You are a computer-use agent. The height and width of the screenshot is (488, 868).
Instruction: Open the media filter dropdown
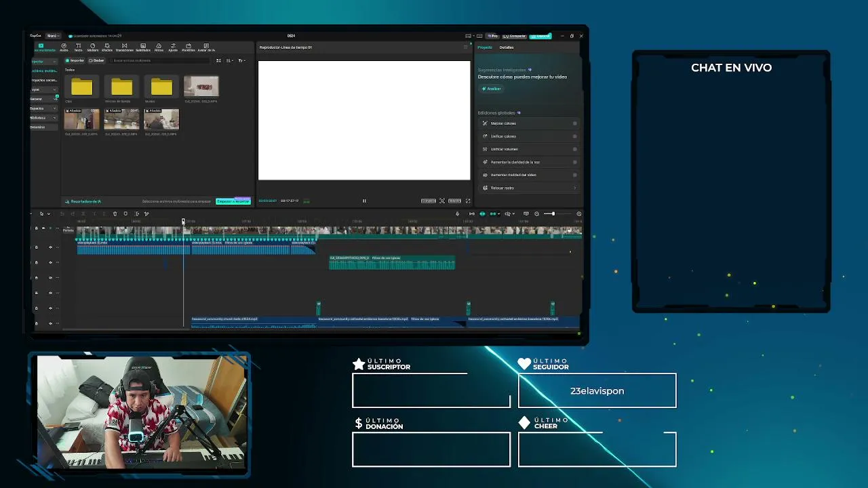tap(241, 60)
